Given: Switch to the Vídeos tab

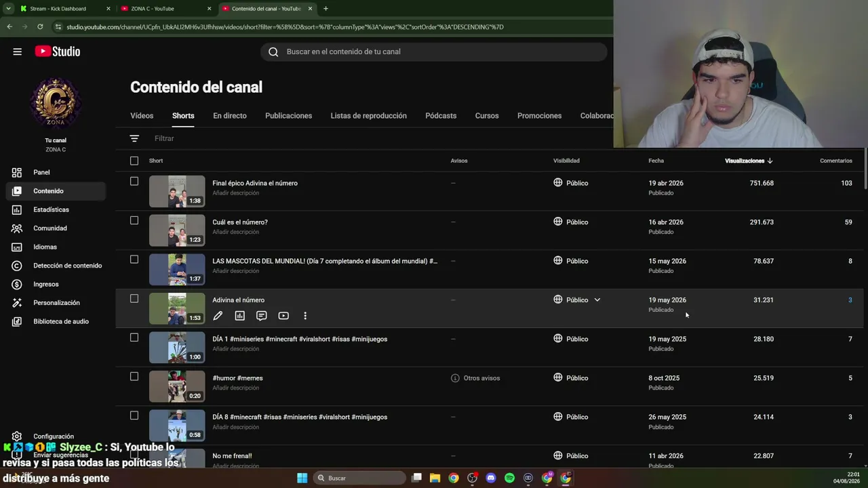Looking at the screenshot, I should [x=142, y=116].
